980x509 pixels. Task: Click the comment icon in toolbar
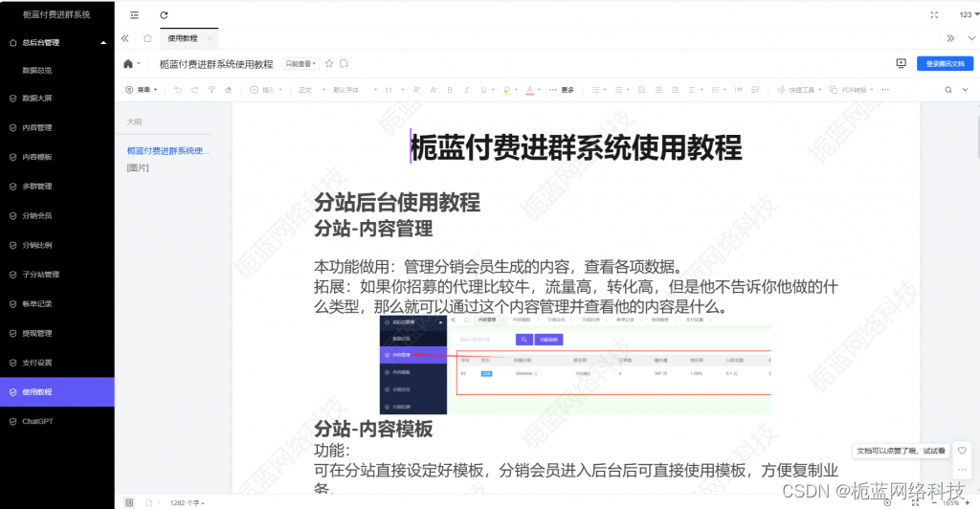click(755, 90)
